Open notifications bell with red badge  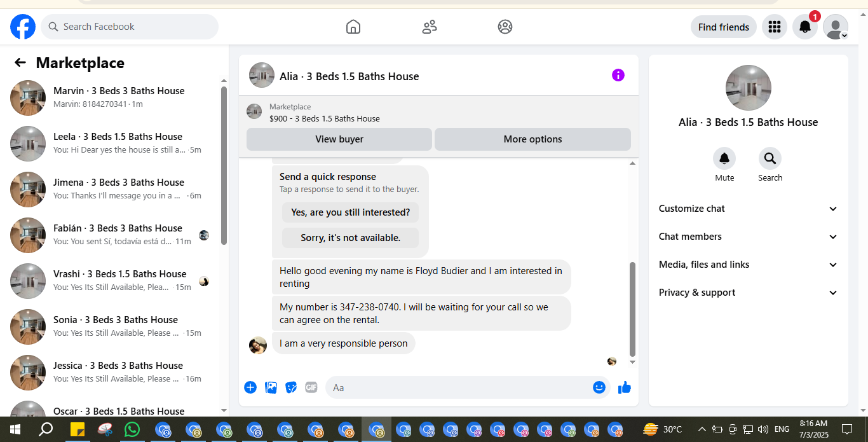click(804, 27)
